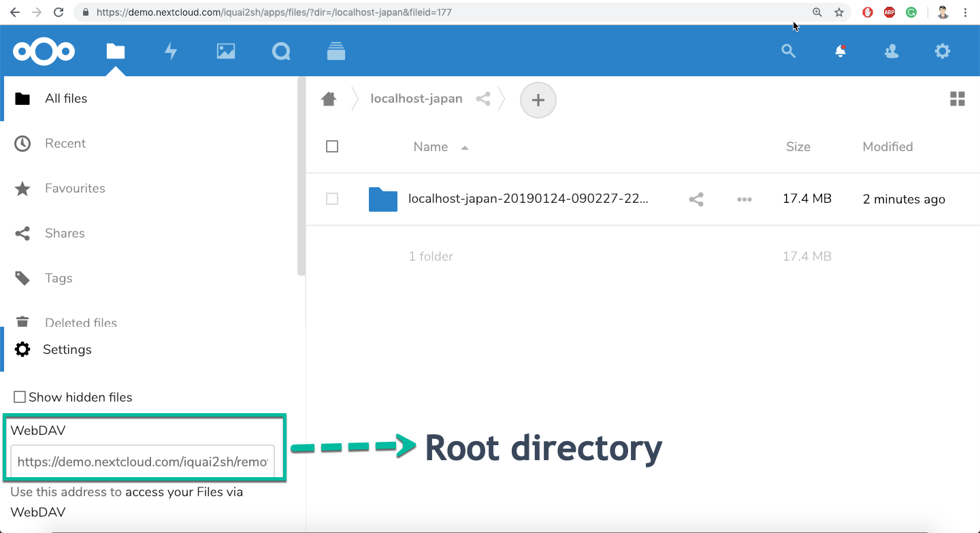Select the localhost-japan-20190124 folder checkbox

pyautogui.click(x=332, y=199)
